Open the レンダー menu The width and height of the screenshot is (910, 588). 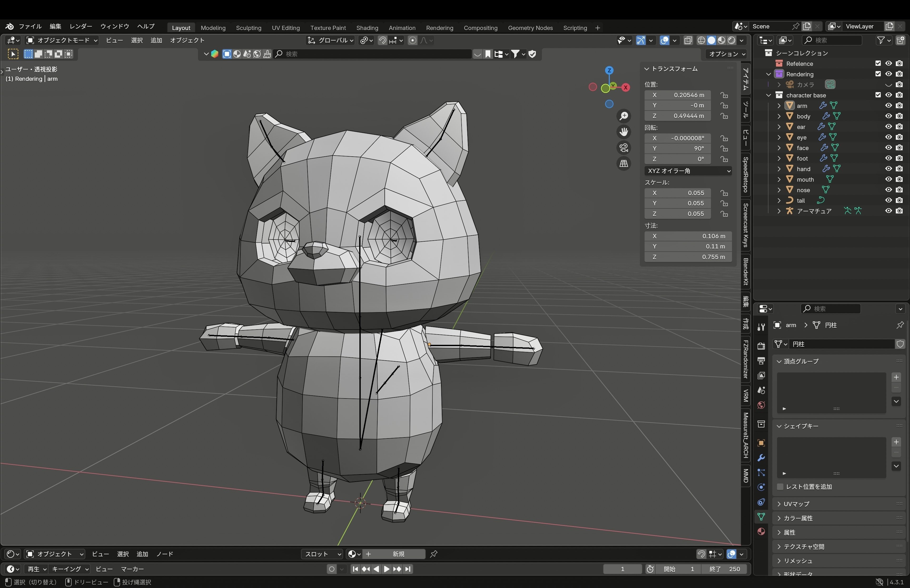pyautogui.click(x=81, y=26)
